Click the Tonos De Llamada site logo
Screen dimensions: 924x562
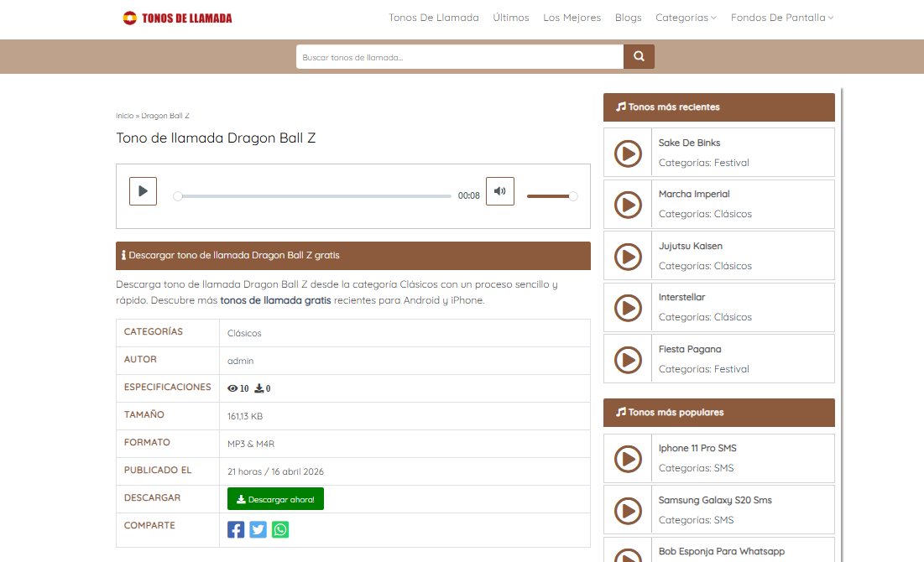(177, 18)
